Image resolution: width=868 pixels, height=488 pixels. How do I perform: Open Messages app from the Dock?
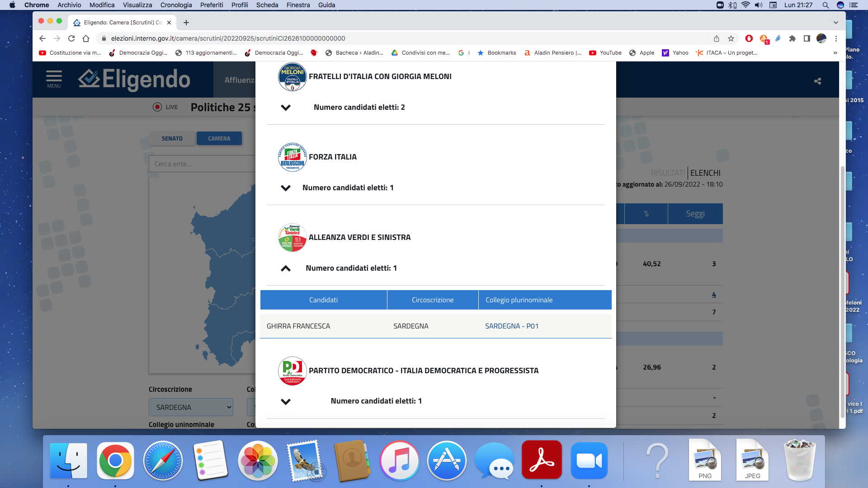click(494, 461)
